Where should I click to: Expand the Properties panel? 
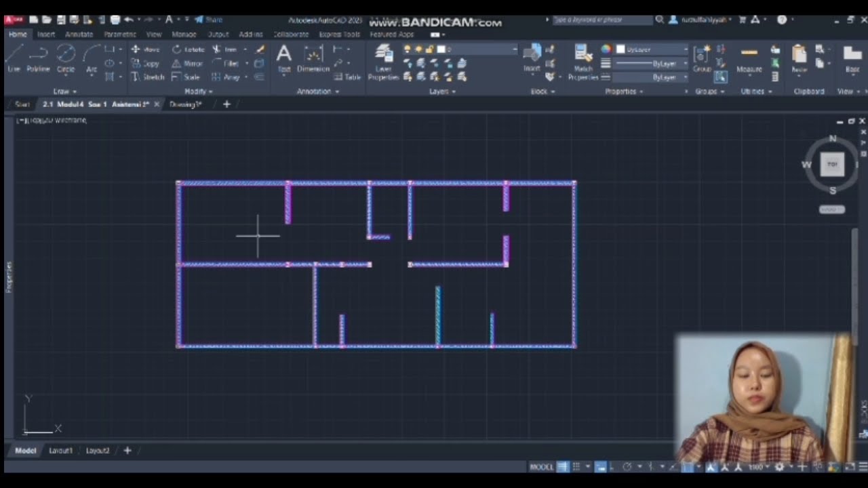(x=624, y=91)
